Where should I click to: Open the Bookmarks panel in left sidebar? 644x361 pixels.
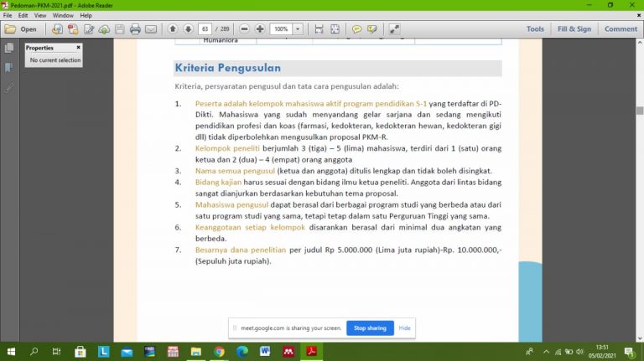(9, 67)
